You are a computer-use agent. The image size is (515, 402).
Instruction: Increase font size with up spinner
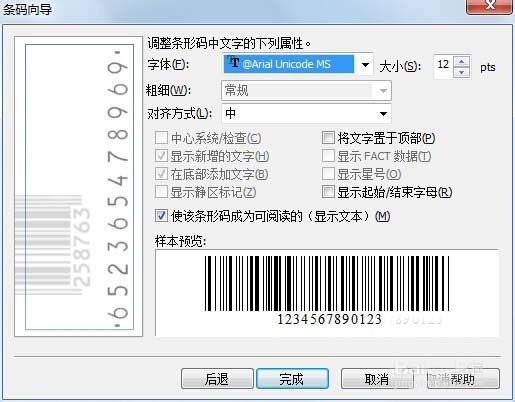coord(462,62)
